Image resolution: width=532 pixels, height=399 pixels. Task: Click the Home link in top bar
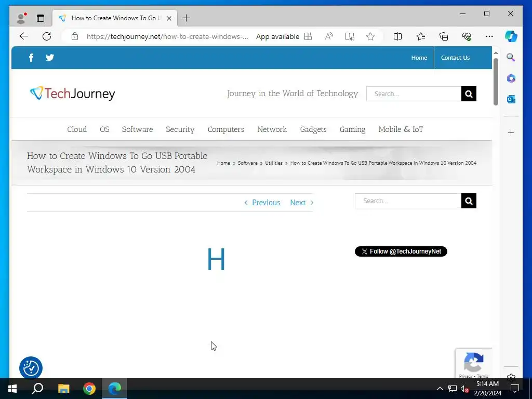[x=419, y=58]
